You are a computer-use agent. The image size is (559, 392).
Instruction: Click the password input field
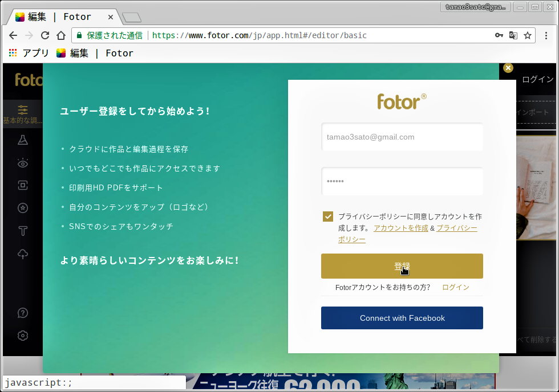(x=402, y=181)
